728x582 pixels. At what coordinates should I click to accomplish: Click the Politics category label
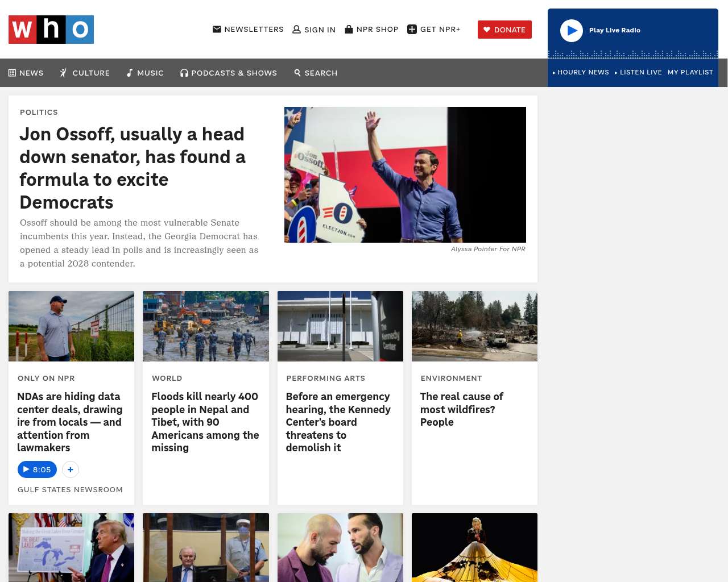tap(39, 112)
